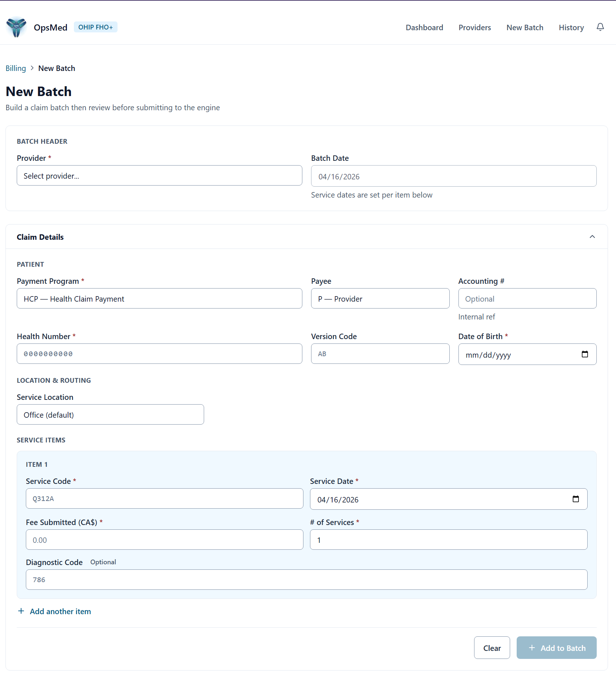The width and height of the screenshot is (616, 676).
Task: Open the Service Date calendar picker
Action: pyautogui.click(x=576, y=499)
